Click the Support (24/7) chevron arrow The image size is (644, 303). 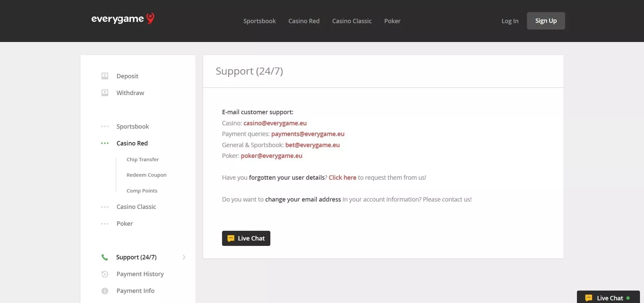pyautogui.click(x=184, y=257)
